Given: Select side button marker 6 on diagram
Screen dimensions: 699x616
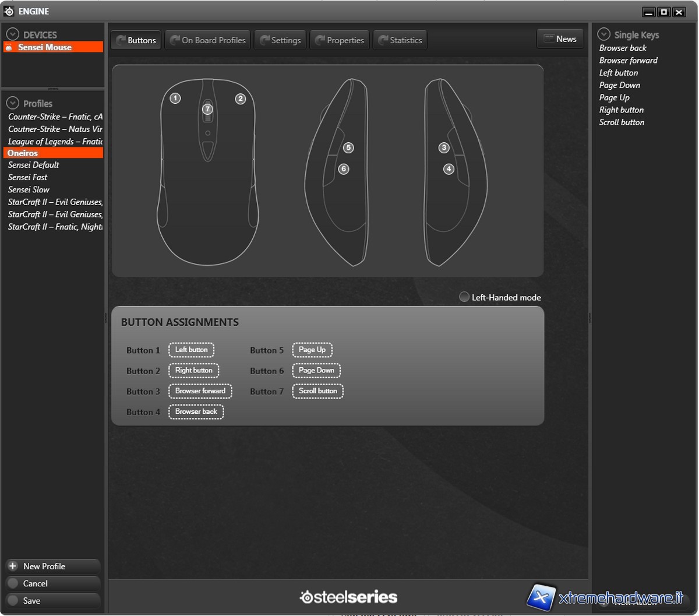Looking at the screenshot, I should 343,169.
